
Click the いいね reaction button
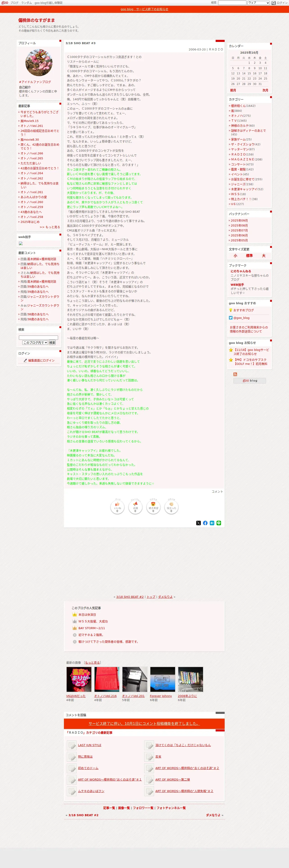[x=117, y=507]
